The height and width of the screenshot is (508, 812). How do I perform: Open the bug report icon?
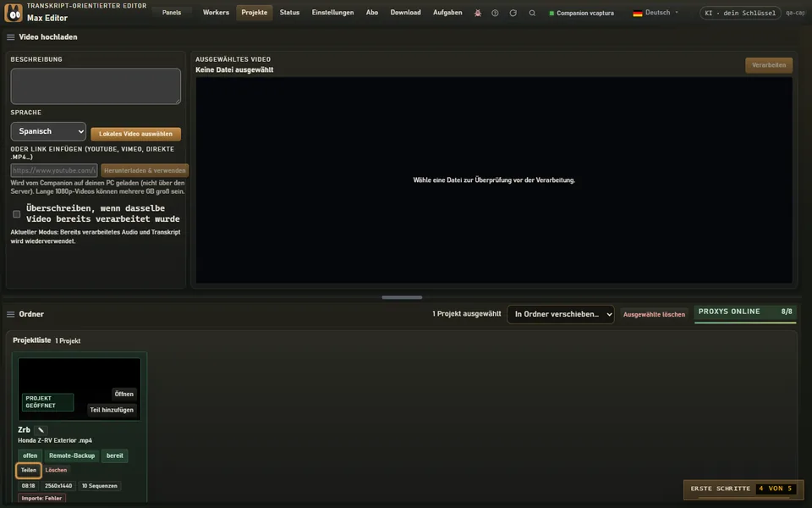(x=477, y=13)
